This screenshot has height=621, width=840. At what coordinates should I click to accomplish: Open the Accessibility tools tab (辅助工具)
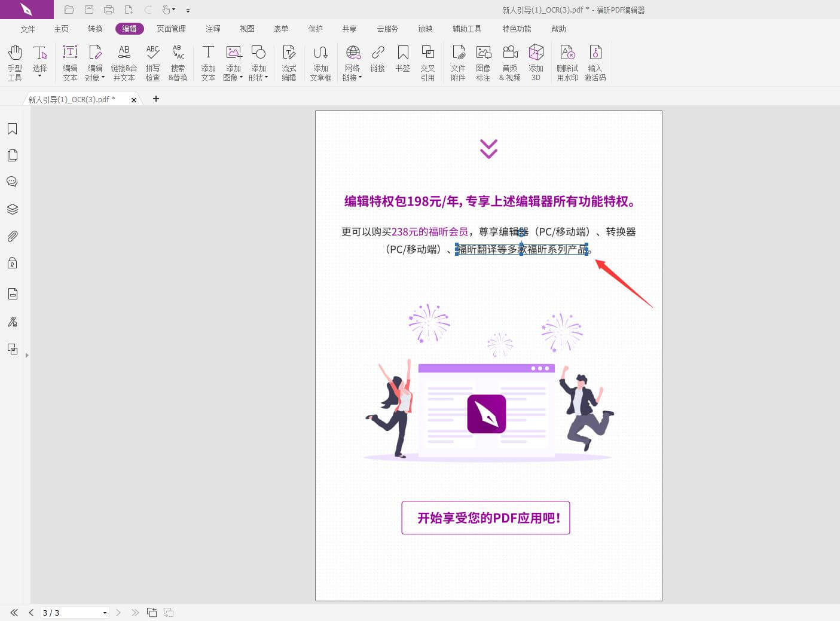pyautogui.click(x=466, y=29)
